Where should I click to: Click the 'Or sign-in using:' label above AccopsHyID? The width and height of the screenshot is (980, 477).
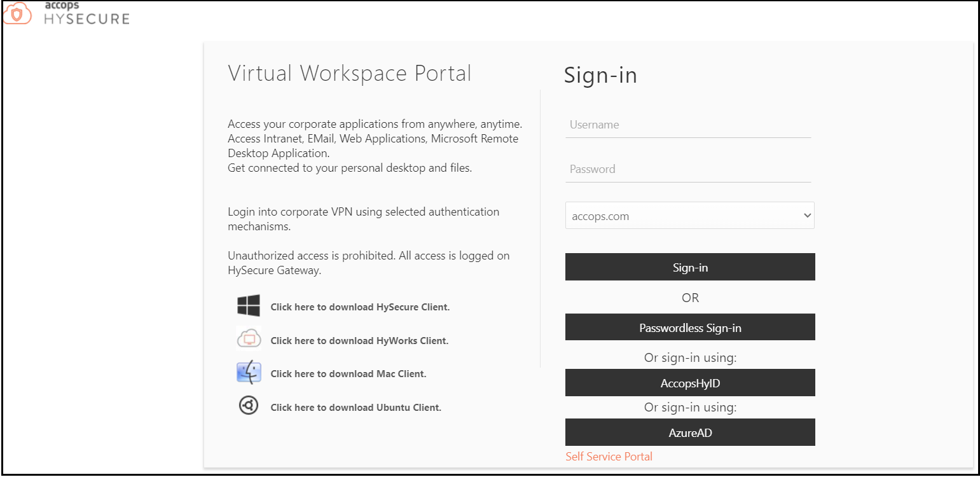[690, 357]
